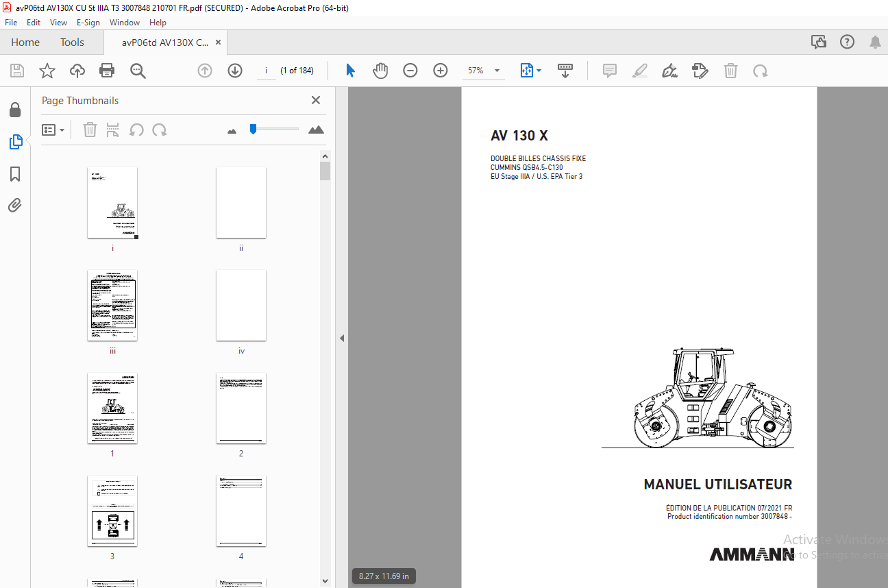
Task: Rotate pages counterclockwise in thumbnails panel
Action: coord(136,130)
